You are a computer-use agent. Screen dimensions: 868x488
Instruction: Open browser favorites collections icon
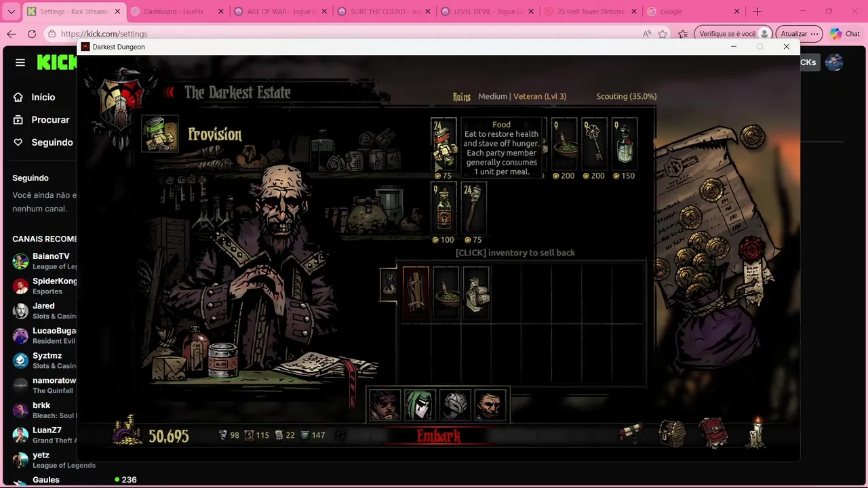pyautogui.click(x=683, y=34)
